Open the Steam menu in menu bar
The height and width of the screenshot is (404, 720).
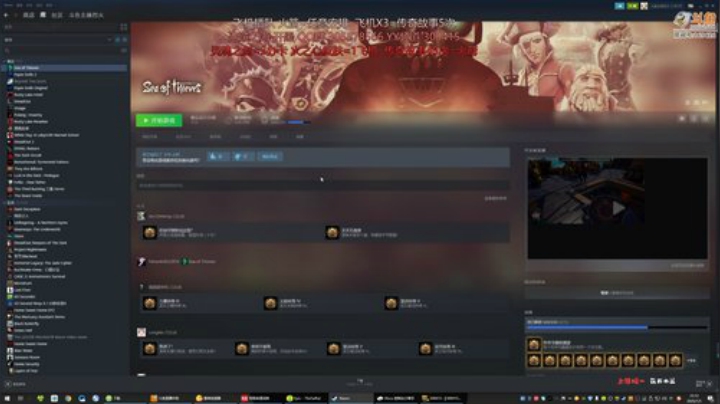[x=8, y=5]
